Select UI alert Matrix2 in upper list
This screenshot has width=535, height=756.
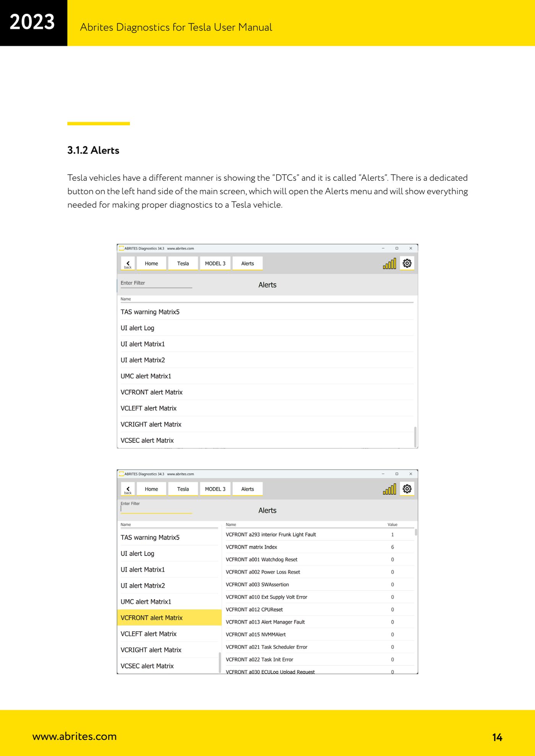click(267, 360)
